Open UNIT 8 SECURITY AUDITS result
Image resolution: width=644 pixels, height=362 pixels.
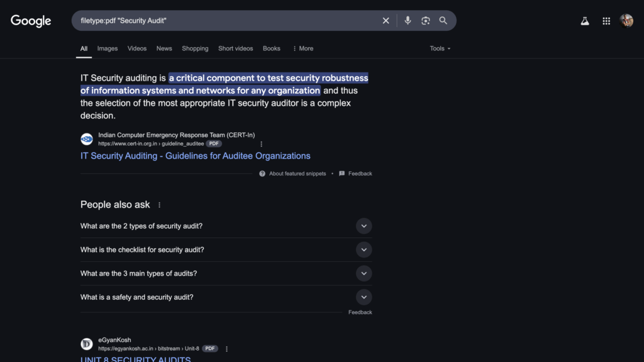(x=136, y=359)
